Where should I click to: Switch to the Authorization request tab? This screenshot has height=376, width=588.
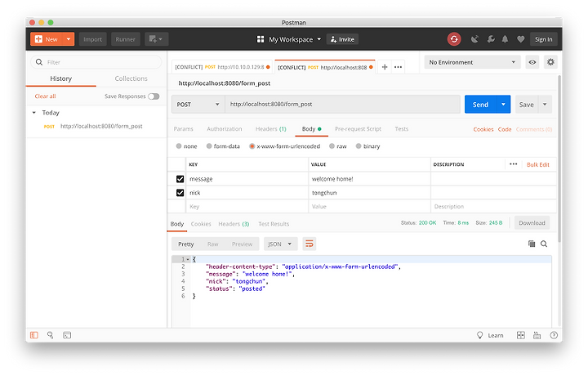tap(225, 128)
